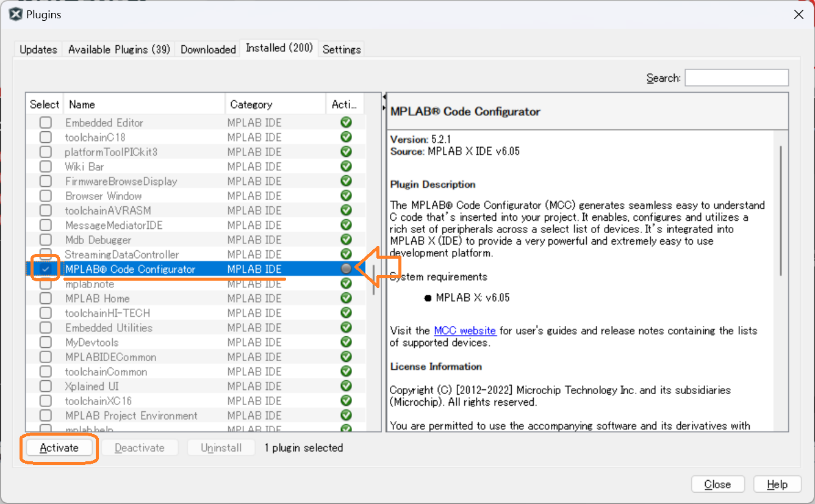Select the Xplained UI checkbox

point(45,386)
